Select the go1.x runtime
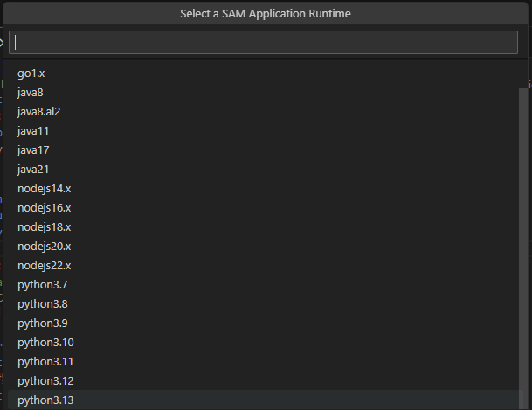Screen dimensions: 532x410 [263, 73]
